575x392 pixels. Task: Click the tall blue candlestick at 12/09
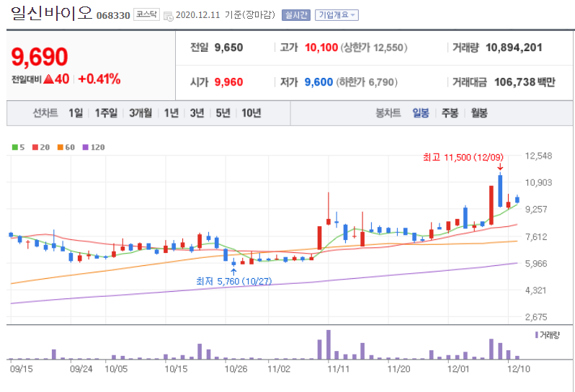tap(500, 191)
